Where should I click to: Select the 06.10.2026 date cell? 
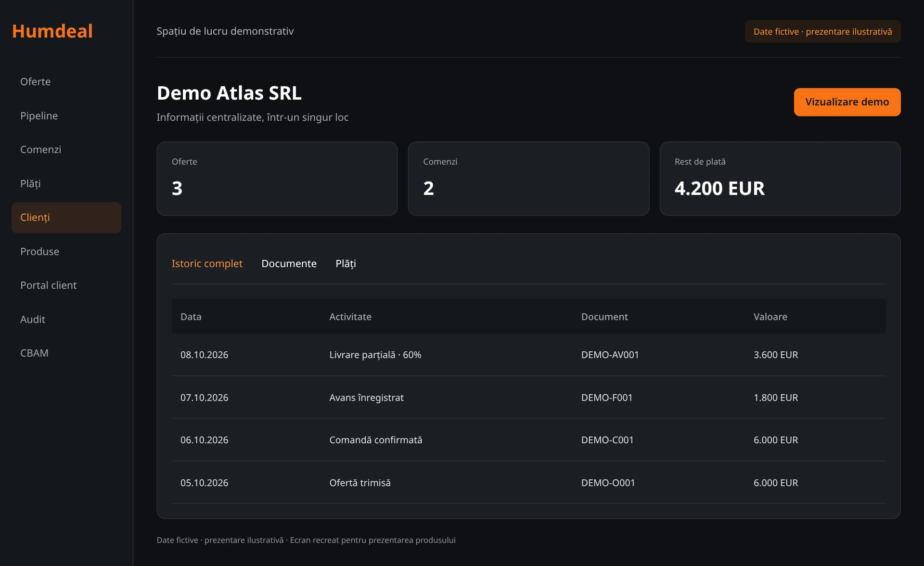(205, 440)
